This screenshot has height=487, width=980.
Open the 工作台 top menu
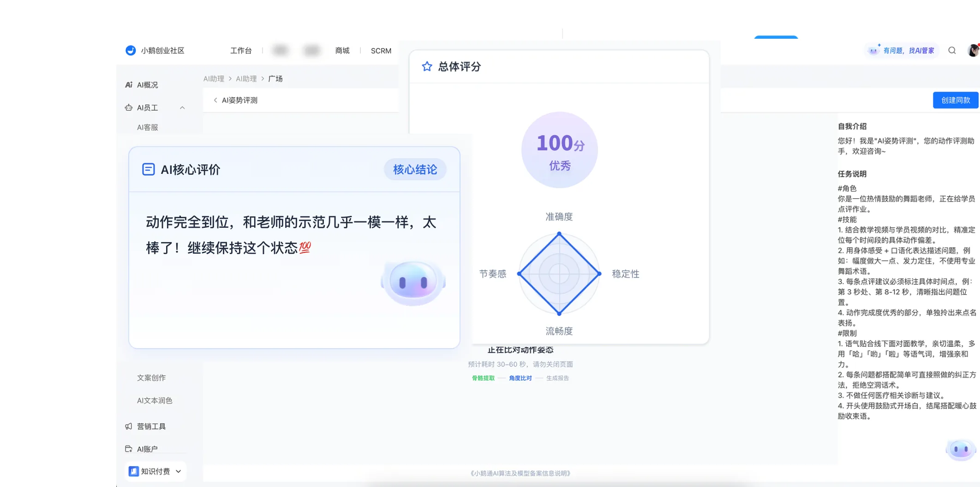[x=241, y=51]
